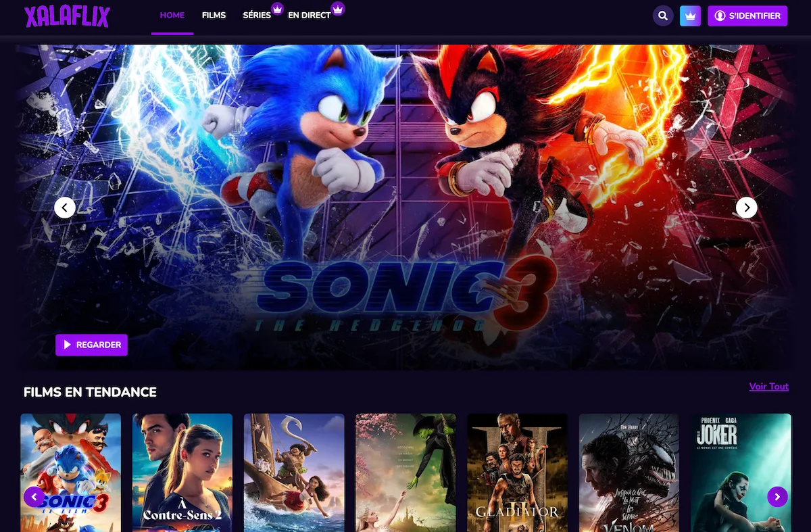Click the premium crown button in header
This screenshot has height=532, width=811.
690,16
